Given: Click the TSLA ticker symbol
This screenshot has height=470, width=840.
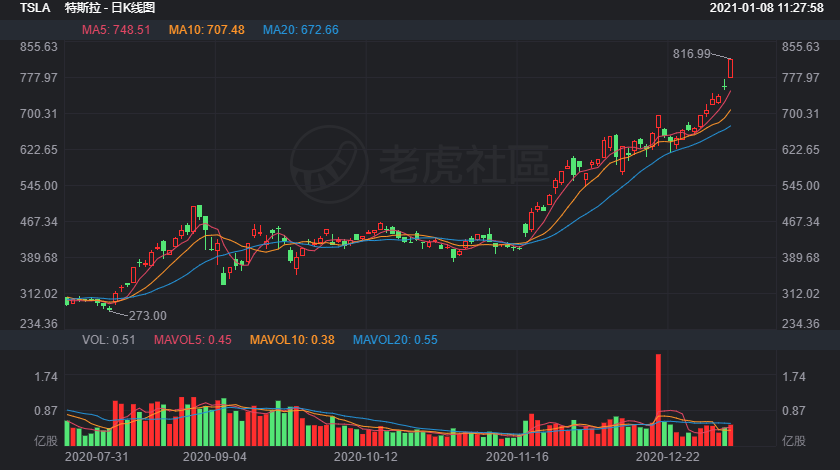Looking at the screenshot, I should coord(35,8).
